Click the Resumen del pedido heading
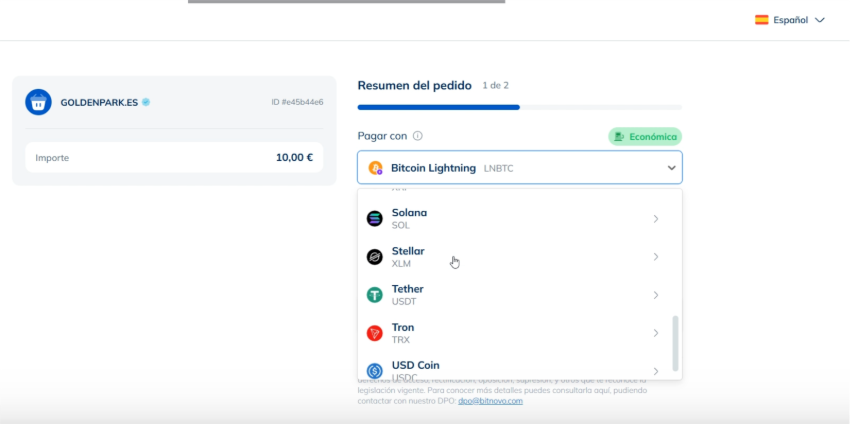The height and width of the screenshot is (424, 850). [414, 86]
